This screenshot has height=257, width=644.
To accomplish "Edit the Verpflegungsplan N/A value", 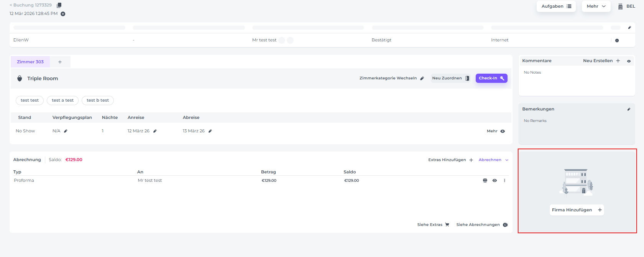I will (66, 131).
